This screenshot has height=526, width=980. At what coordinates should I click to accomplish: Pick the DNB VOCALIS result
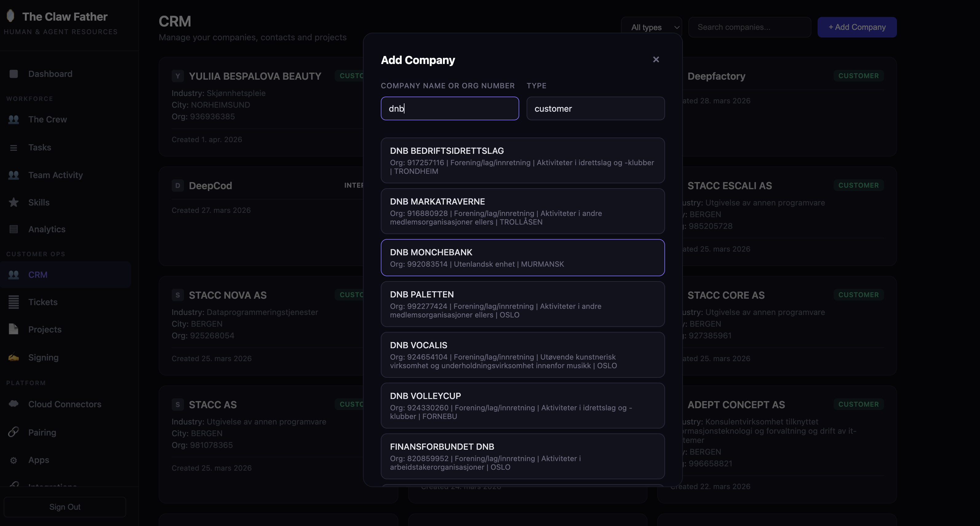(x=522, y=354)
